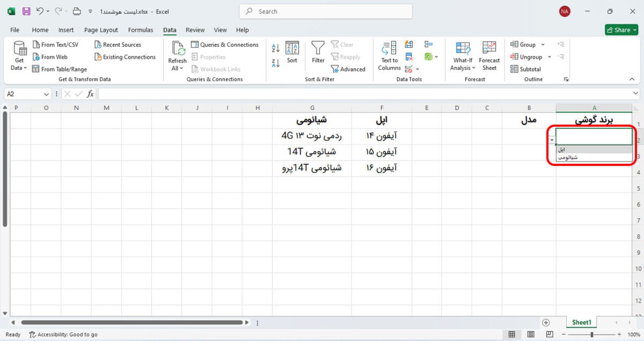Click the Sort Z to A icon

coord(275,63)
